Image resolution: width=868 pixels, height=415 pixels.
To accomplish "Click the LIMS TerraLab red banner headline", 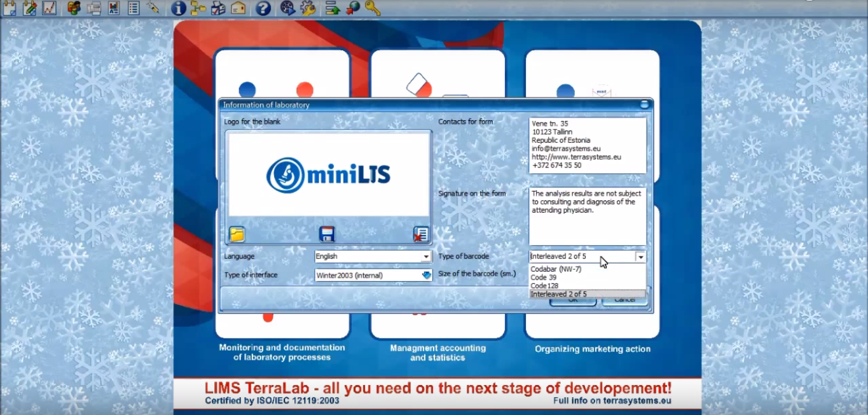I will [437, 388].
